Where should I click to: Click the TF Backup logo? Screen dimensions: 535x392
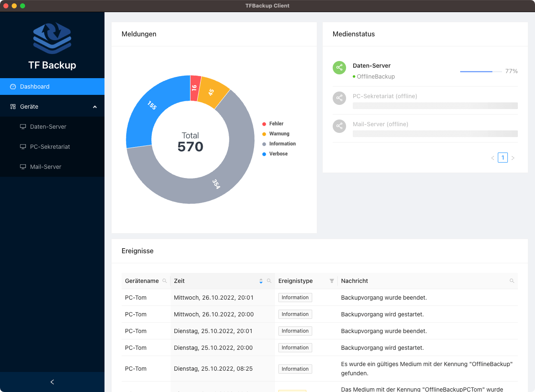[52, 38]
